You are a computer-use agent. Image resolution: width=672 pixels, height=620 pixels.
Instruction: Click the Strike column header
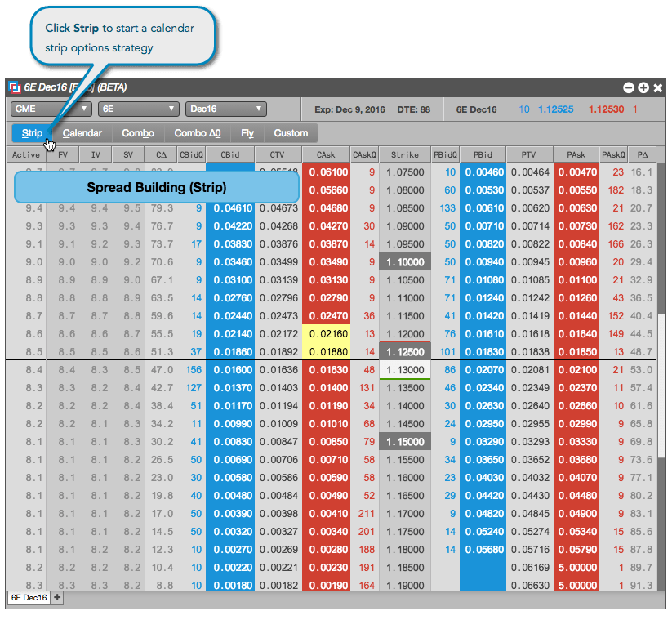pyautogui.click(x=405, y=154)
